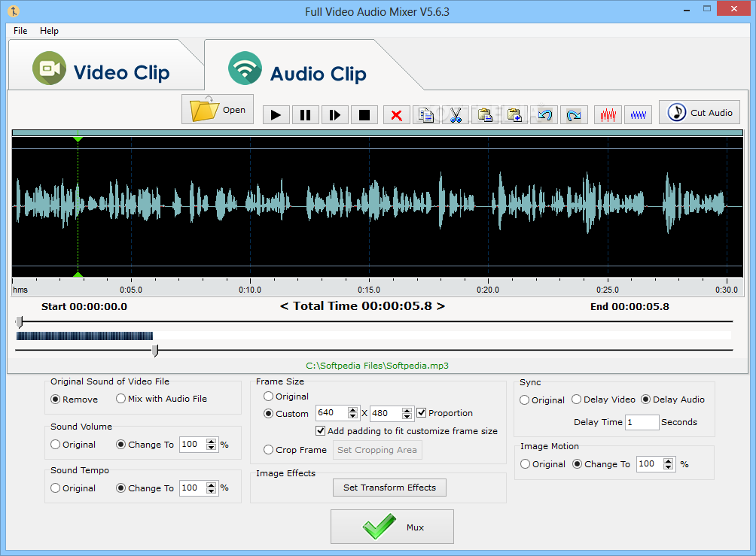Click the blue progress bar
Viewport: 756px width, 556px height.
(x=84, y=336)
